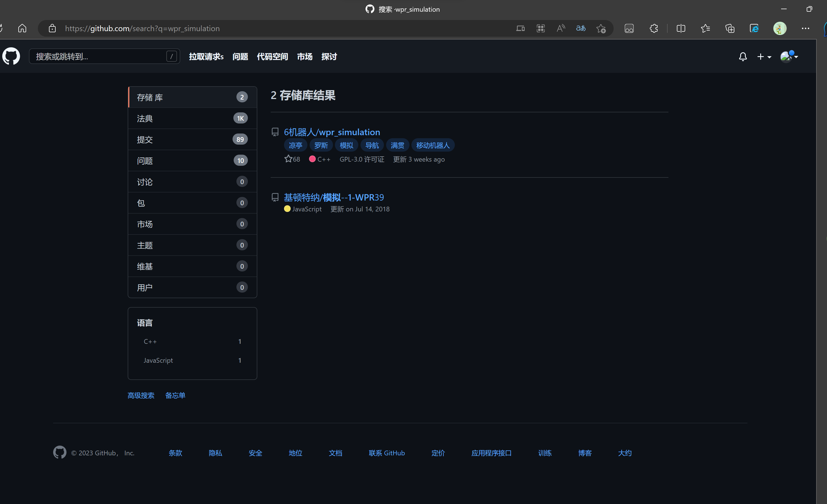Open the user avatar menu
Screen dimensions: 827x504
789,56
